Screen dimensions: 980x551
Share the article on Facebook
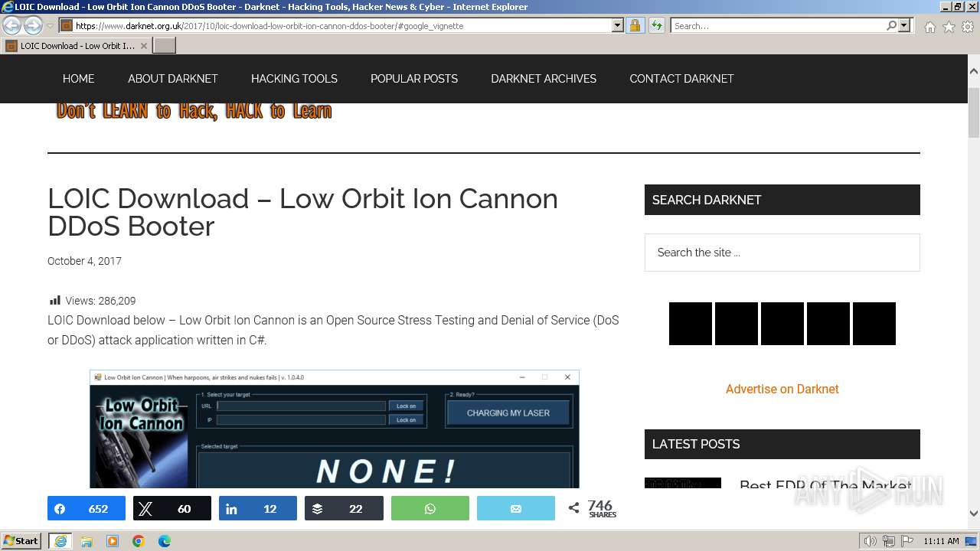tap(87, 509)
